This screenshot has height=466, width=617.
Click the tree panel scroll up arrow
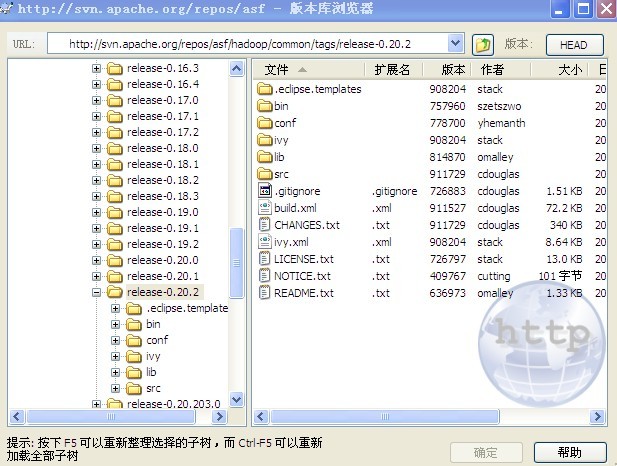point(236,69)
